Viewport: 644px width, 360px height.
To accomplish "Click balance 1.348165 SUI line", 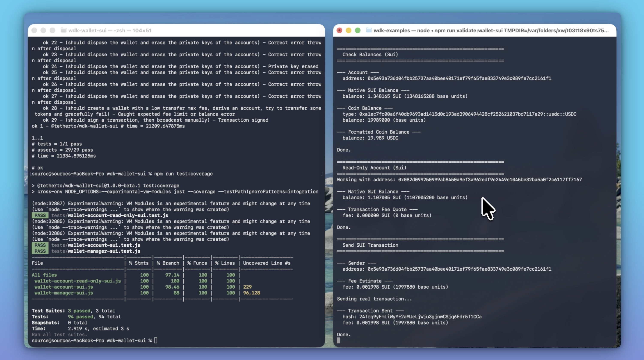I will coord(405,96).
